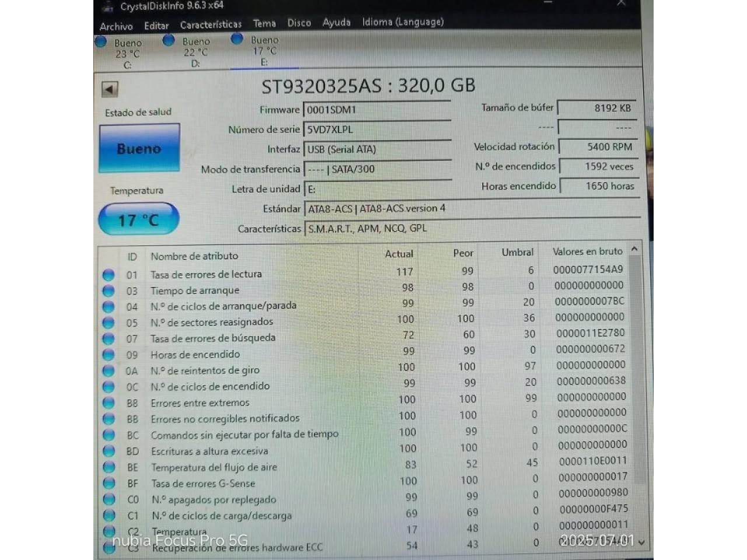Click the Bueno health status button
747x560 pixels.
point(139,149)
